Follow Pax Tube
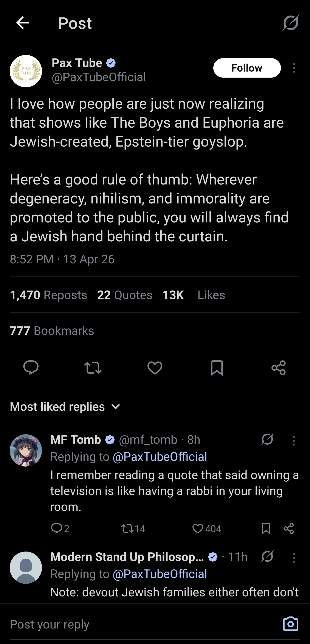Image resolution: width=310 pixels, height=644 pixels. (247, 68)
